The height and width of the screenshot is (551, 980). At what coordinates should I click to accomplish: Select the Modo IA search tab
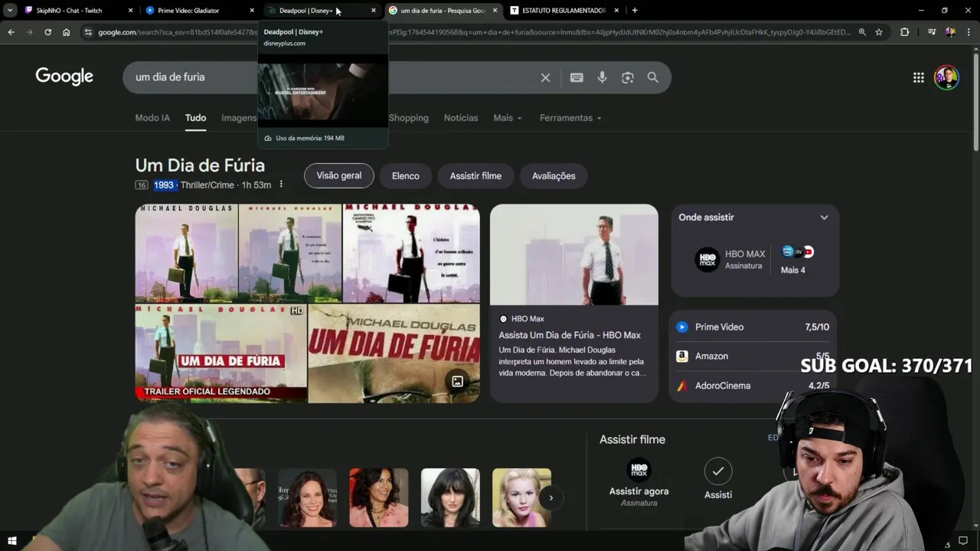[152, 118]
